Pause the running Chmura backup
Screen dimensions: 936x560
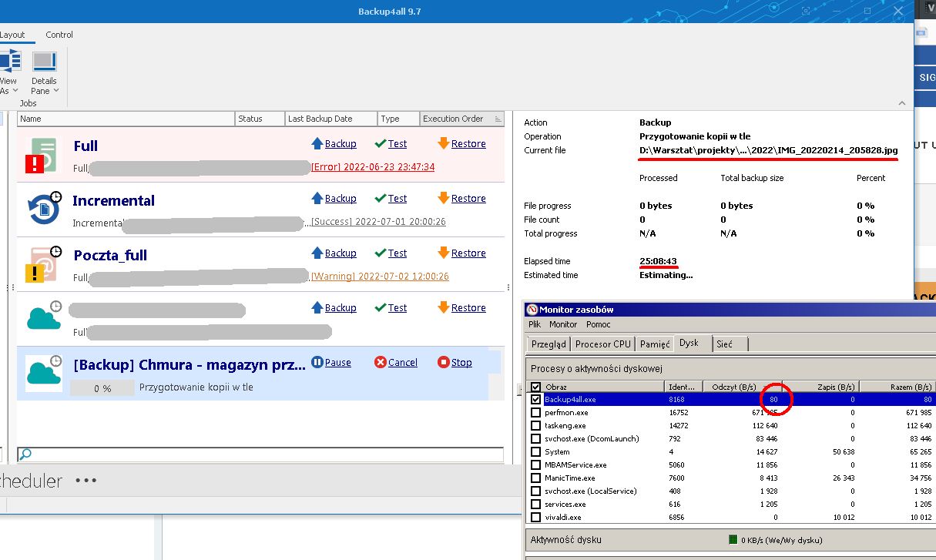click(x=331, y=362)
